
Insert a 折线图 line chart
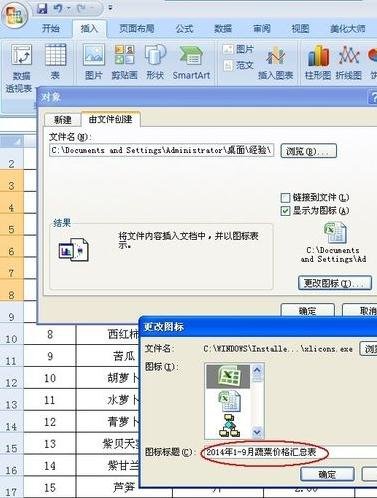[349, 62]
